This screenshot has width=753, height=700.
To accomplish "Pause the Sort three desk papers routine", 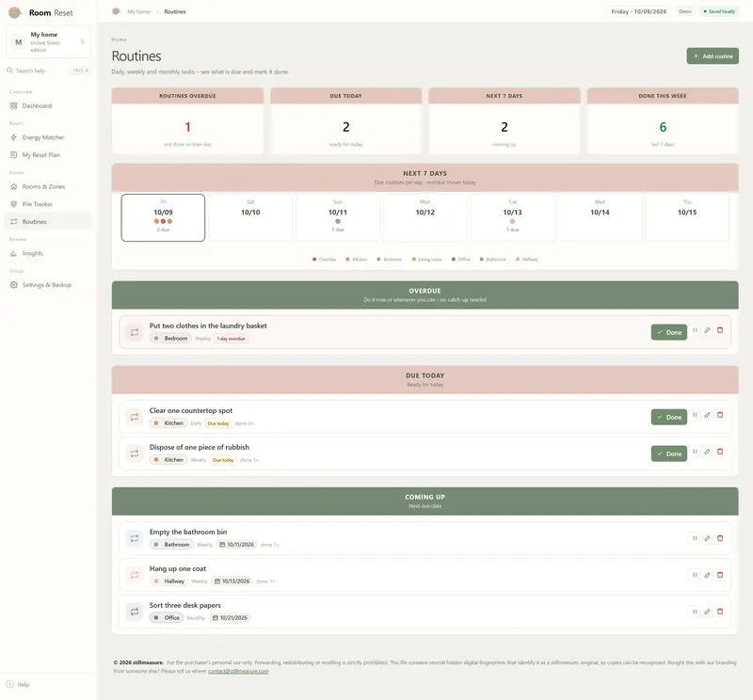I will click(x=695, y=612).
